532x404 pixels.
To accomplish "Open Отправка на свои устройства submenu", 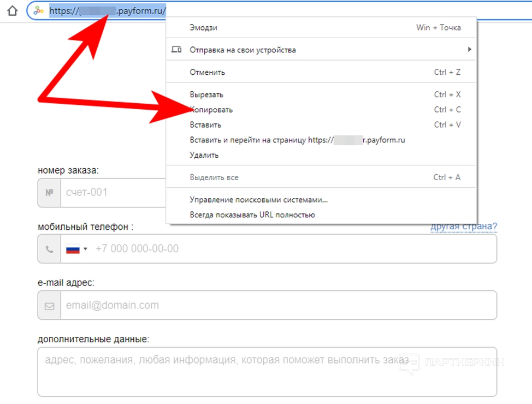I will (321, 50).
